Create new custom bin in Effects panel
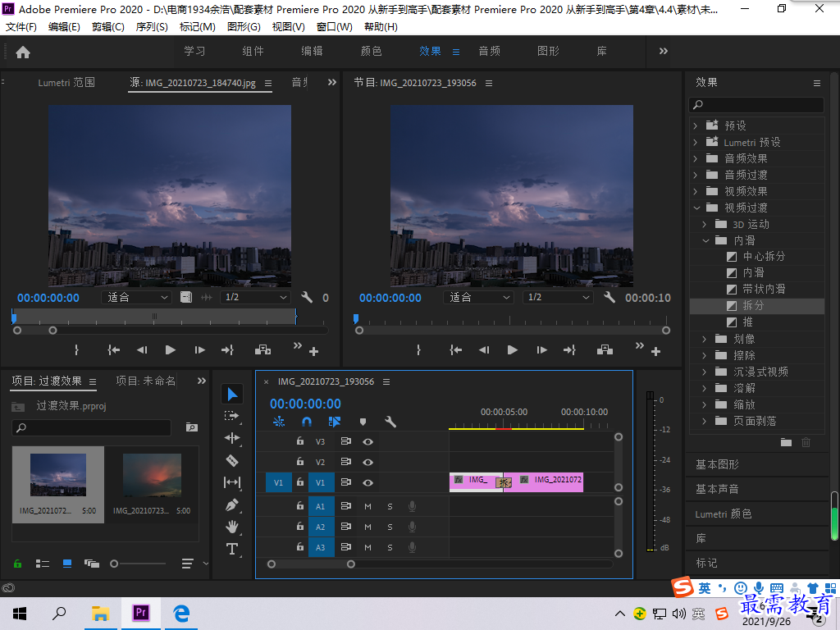This screenshot has width=840, height=630. pos(786,442)
